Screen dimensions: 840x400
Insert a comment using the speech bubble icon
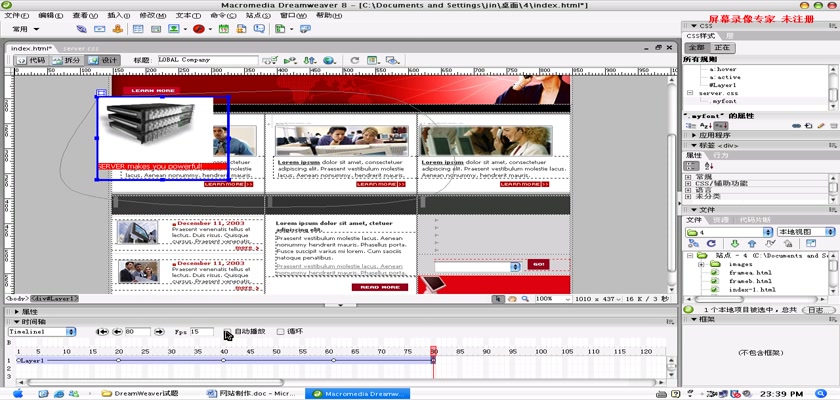pyautogui.click(x=259, y=29)
